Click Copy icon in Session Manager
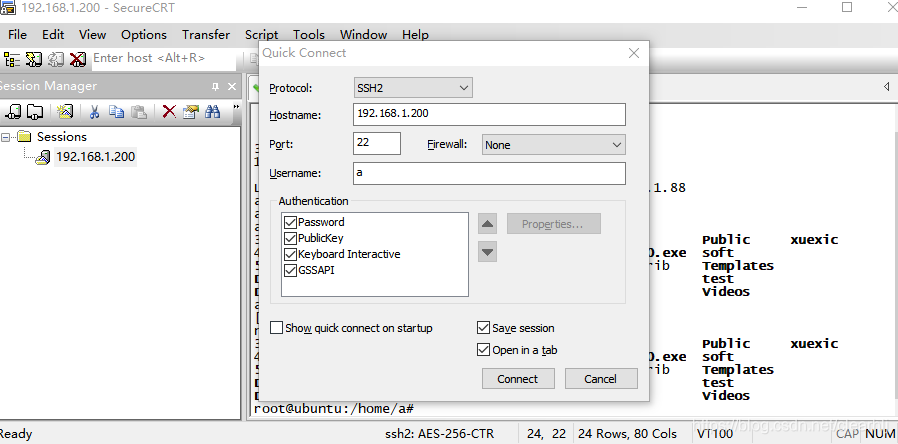The width and height of the screenshot is (898, 444). pos(116,111)
